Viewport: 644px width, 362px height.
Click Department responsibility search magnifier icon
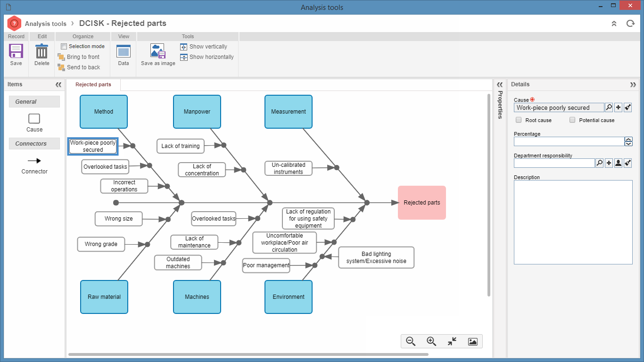click(600, 163)
